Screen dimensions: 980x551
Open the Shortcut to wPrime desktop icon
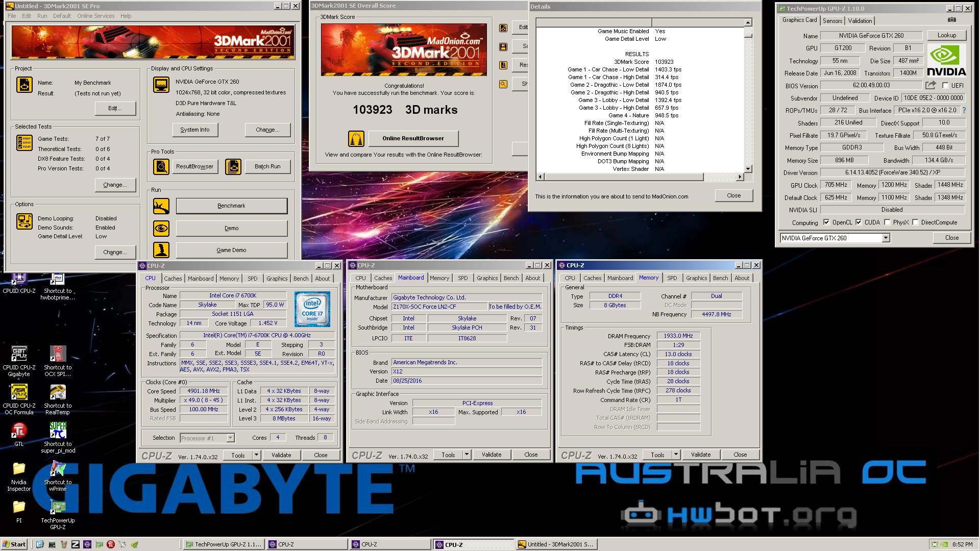tap(58, 475)
